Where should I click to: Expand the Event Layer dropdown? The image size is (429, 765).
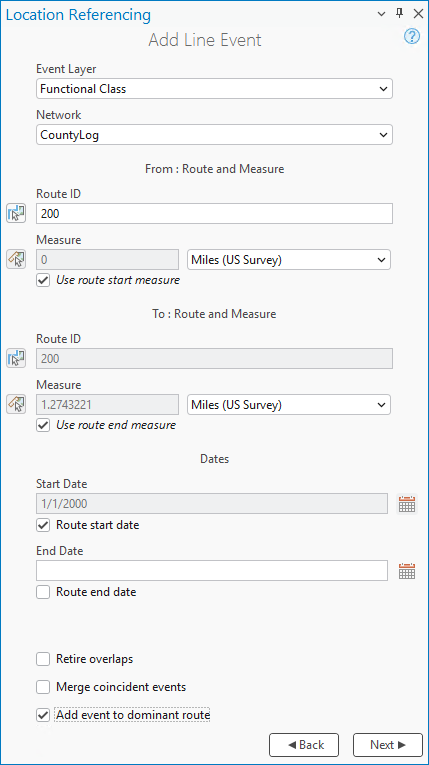214,89
